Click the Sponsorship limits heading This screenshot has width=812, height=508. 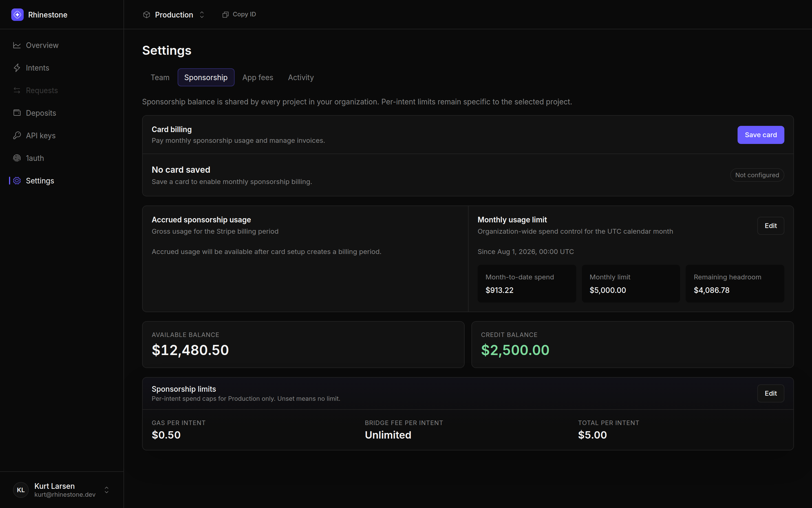184,389
